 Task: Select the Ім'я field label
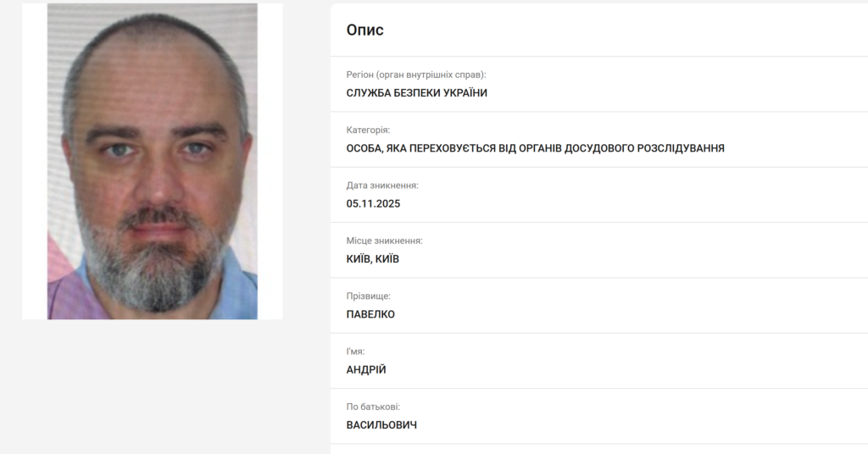coord(355,352)
